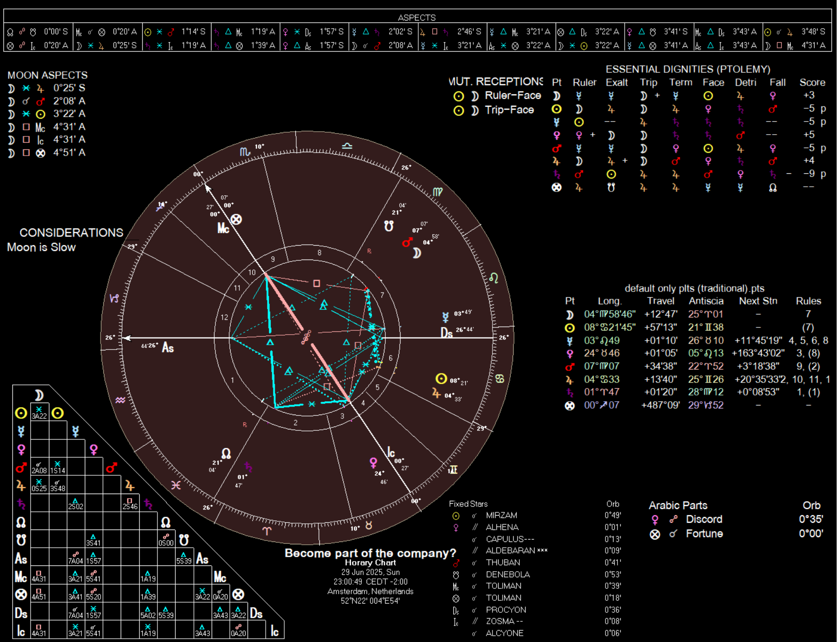
Task: Select the Moon sextile Jupiter 0°25' S row
Action: pyautogui.click(x=46, y=88)
